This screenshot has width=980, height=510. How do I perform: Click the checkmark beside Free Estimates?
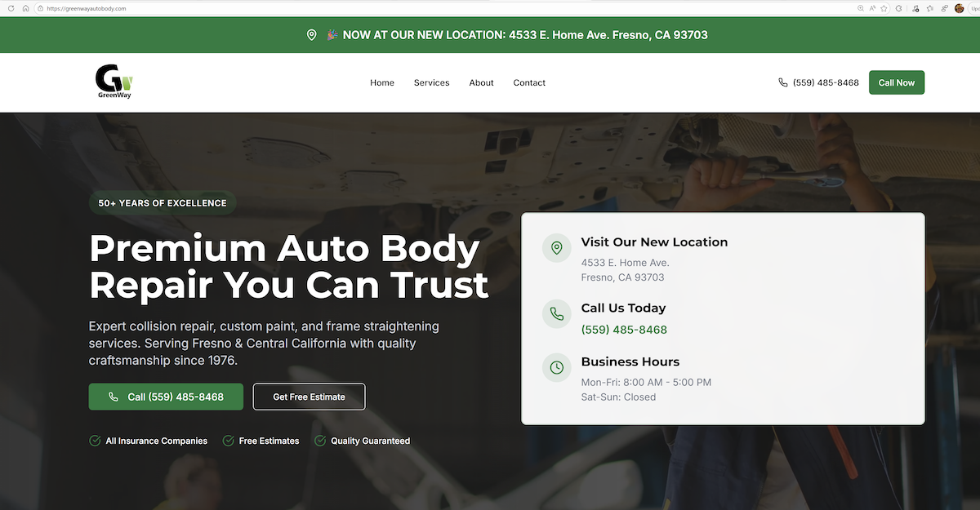(226, 440)
